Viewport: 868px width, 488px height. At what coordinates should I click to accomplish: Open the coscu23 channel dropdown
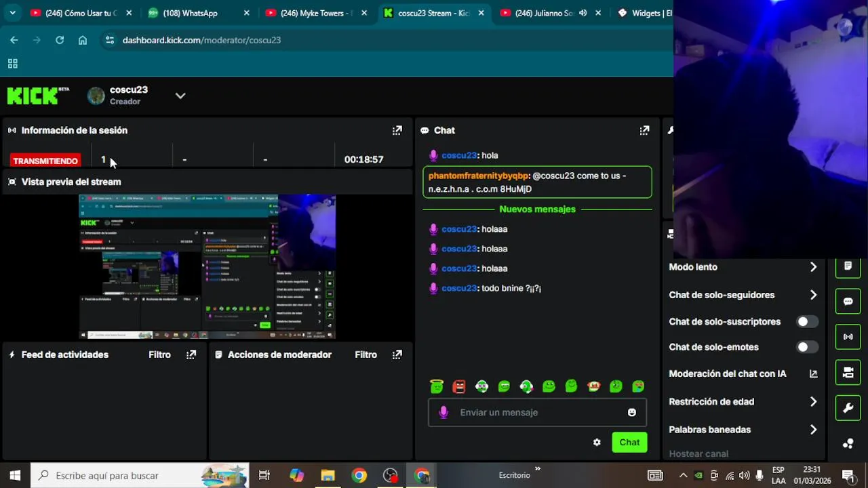coord(180,96)
